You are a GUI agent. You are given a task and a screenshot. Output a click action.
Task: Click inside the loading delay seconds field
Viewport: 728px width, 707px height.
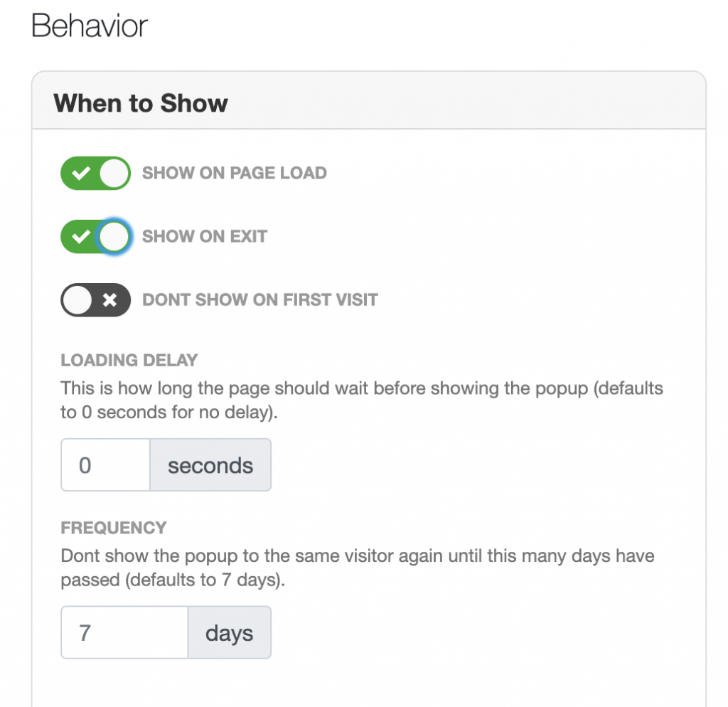tap(105, 465)
